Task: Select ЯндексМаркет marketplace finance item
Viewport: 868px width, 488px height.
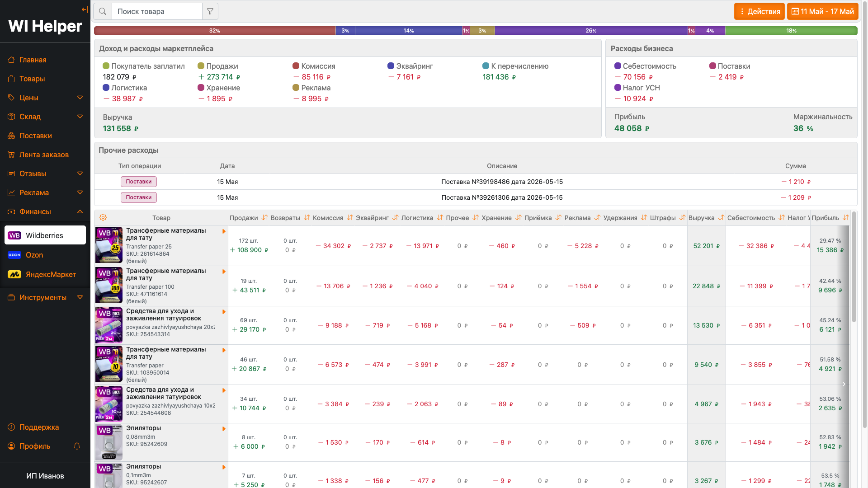Action: pyautogui.click(x=45, y=274)
